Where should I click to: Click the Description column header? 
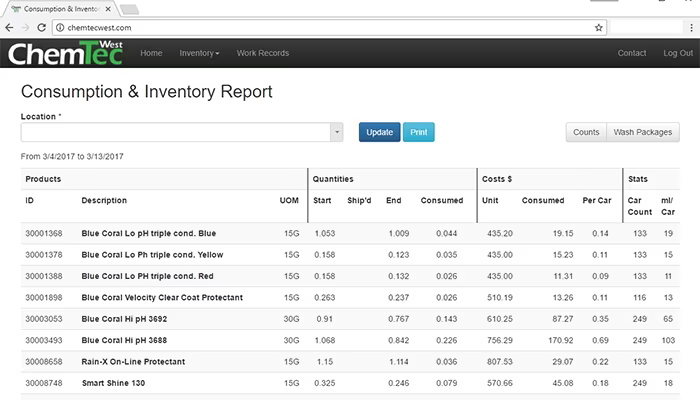tap(104, 200)
